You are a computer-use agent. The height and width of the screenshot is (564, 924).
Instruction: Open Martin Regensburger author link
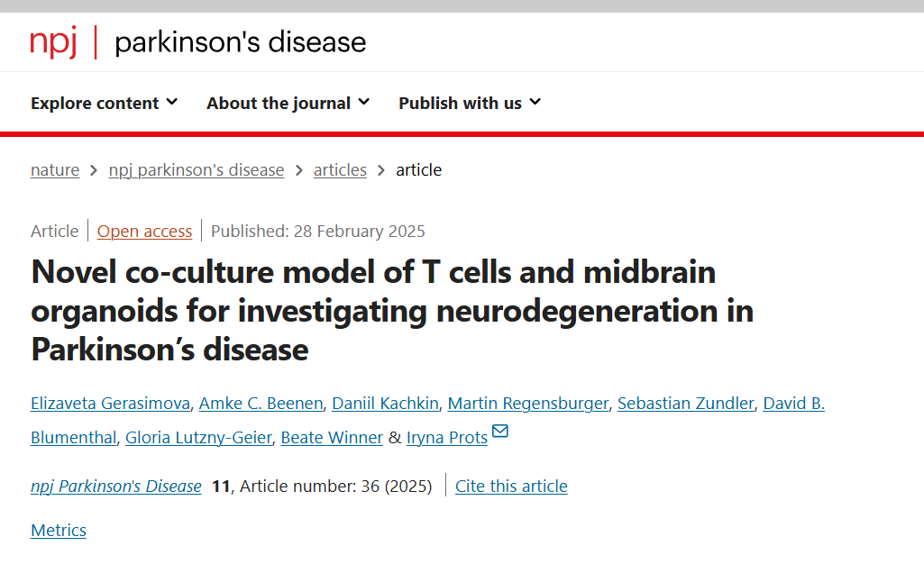[x=528, y=404]
